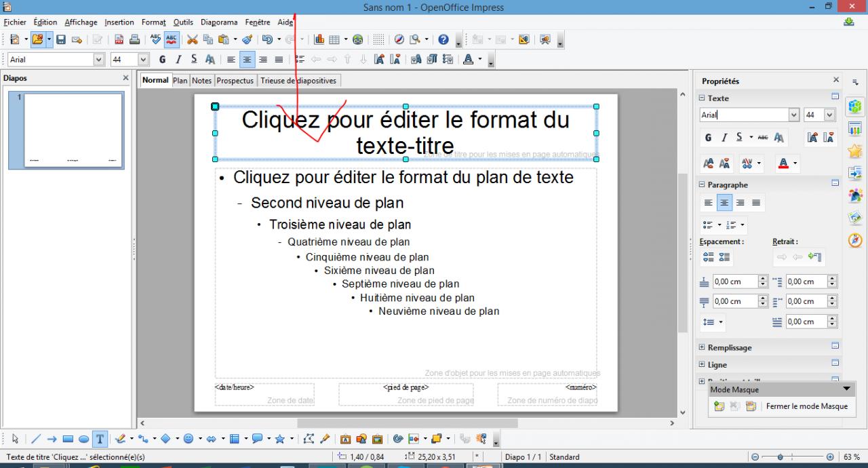Open the sidebar Master Pages icon

[855, 129]
